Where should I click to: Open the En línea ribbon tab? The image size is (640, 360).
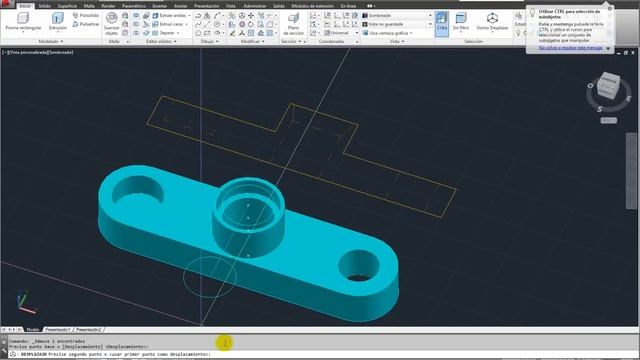tap(348, 6)
